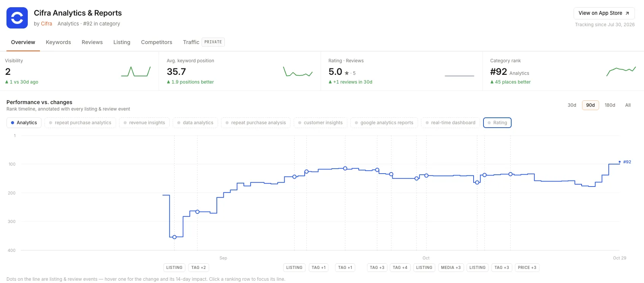Switch to the Keywords tab
The height and width of the screenshot is (283, 644).
pos(58,42)
